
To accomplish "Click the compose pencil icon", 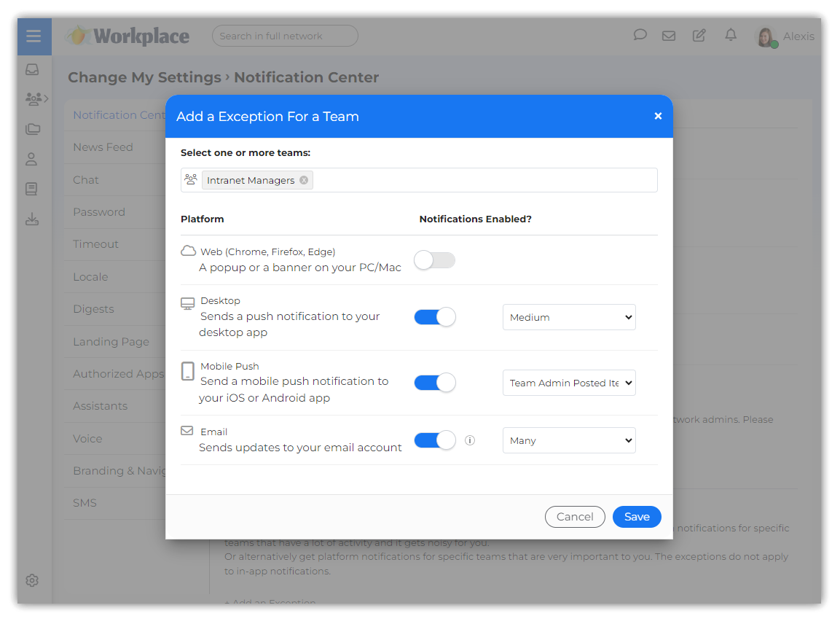I will (x=699, y=36).
